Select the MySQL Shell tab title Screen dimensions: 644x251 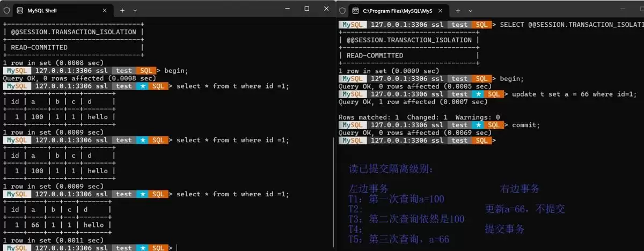click(x=42, y=10)
